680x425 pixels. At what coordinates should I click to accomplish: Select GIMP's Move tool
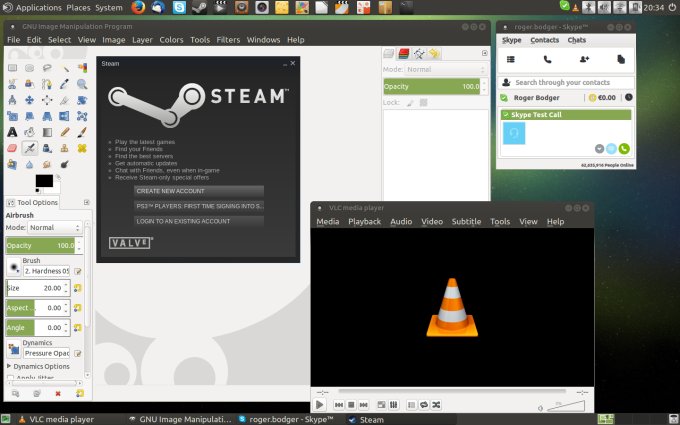tap(29, 100)
